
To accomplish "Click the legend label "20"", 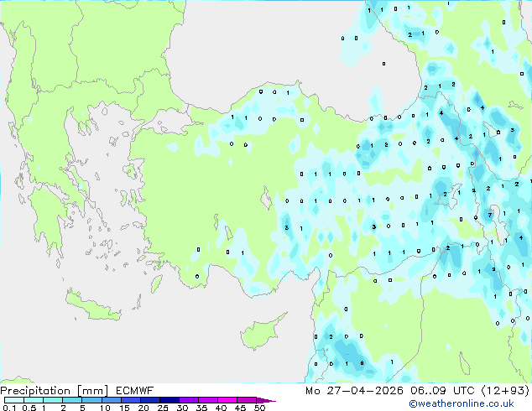I will tap(143, 408).
